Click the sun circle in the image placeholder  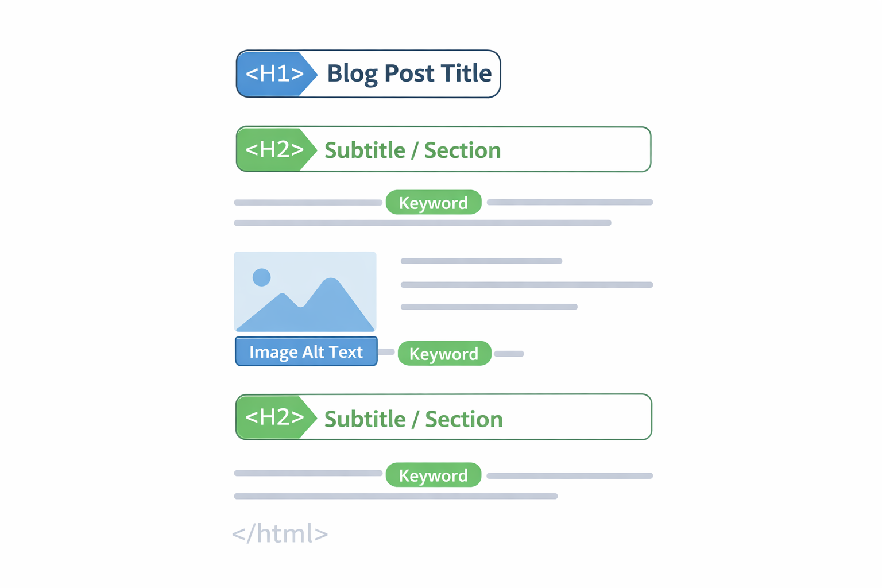261,277
